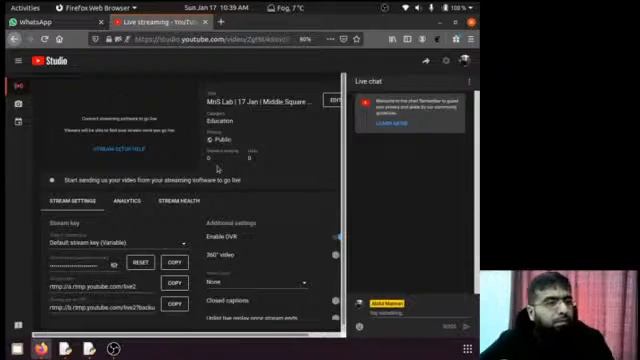Viewport: 640px width, 360px height.
Task: Click Firefox back navigation arrow
Action: click(14, 39)
